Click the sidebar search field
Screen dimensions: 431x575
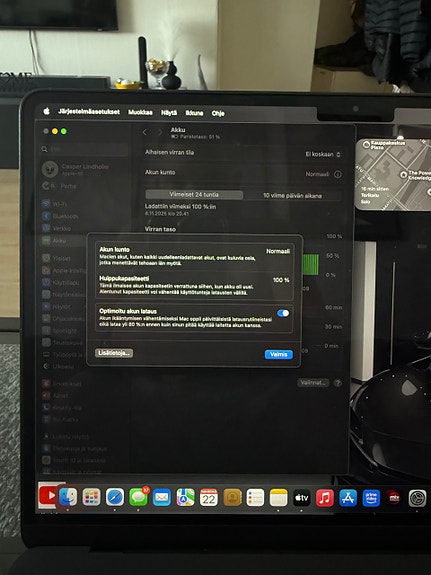[84, 149]
